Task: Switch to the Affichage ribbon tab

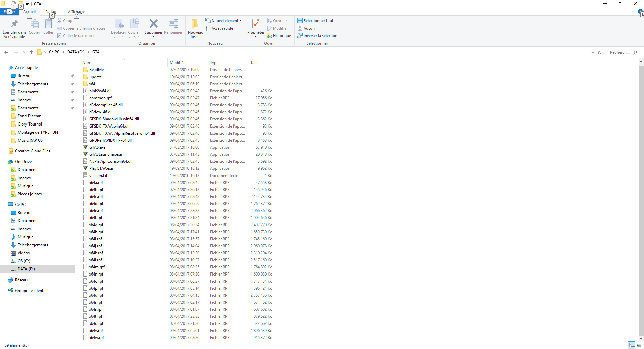Action: click(x=76, y=12)
